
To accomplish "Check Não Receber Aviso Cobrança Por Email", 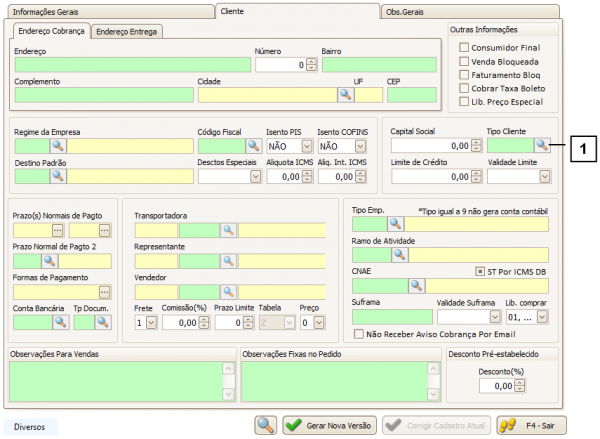I will pos(360,335).
